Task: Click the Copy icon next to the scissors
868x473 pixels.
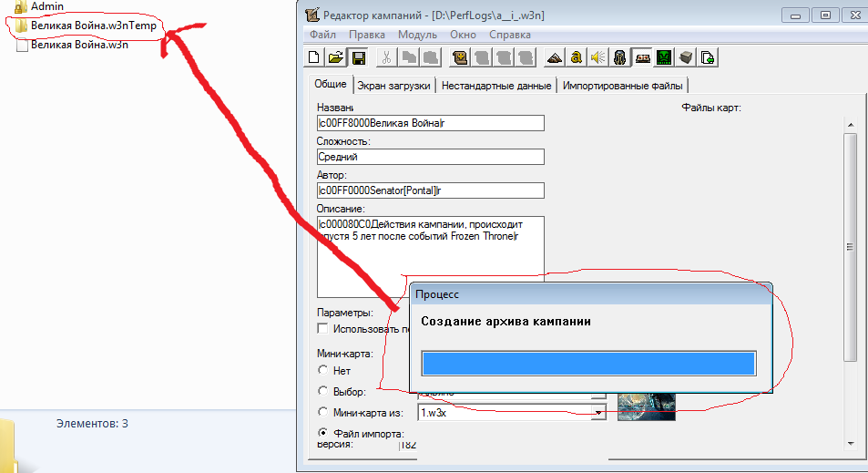Action: click(409, 57)
